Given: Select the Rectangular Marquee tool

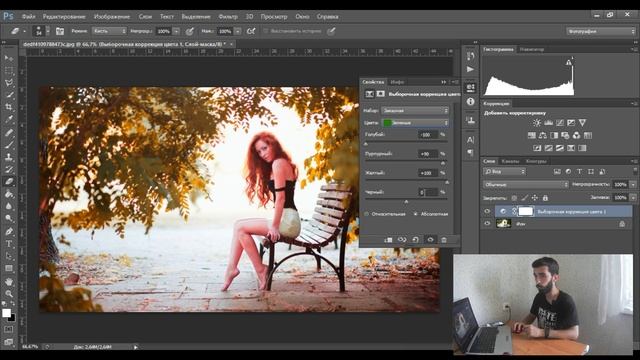Looking at the screenshot, I should coord(9,70).
